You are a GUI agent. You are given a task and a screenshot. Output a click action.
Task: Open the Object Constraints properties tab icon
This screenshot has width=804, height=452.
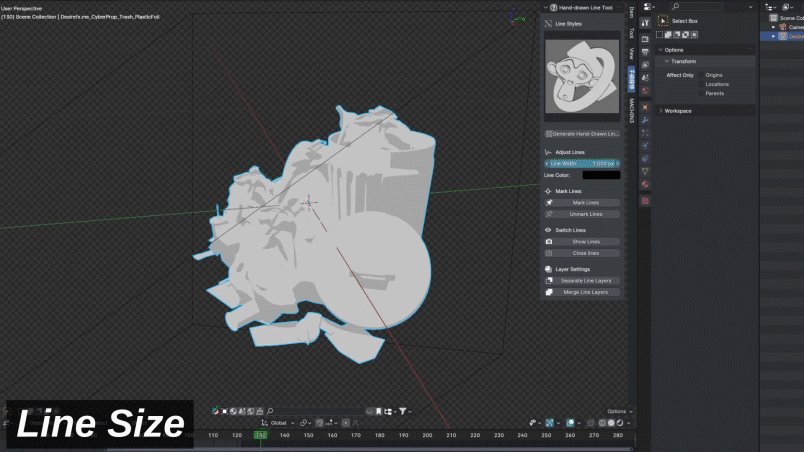(x=645, y=158)
